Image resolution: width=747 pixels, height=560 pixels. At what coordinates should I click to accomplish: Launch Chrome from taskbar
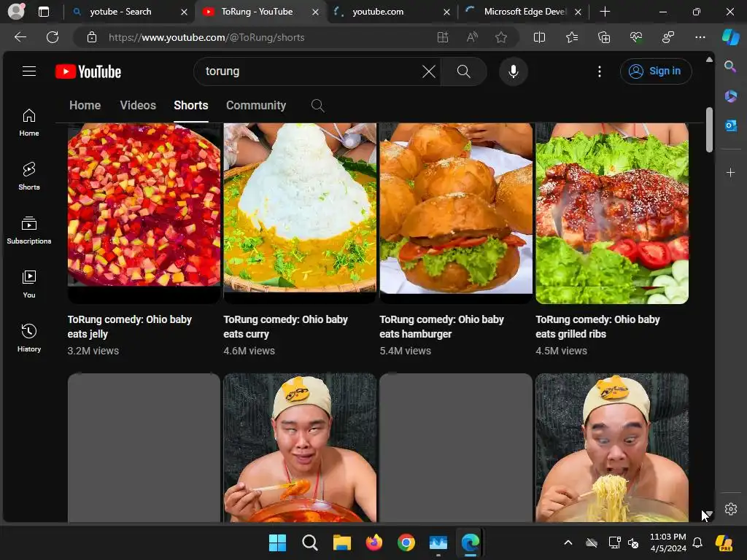[406, 542]
